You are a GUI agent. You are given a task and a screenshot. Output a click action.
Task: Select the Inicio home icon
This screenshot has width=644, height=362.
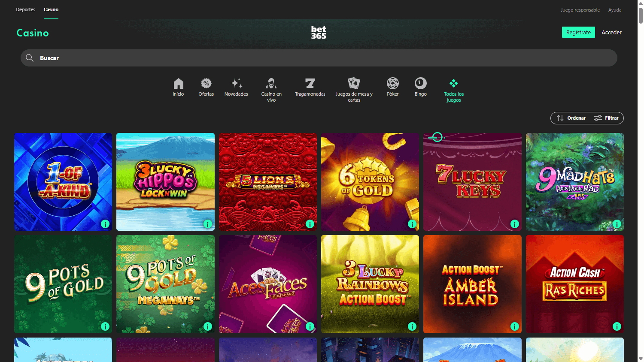178,83
